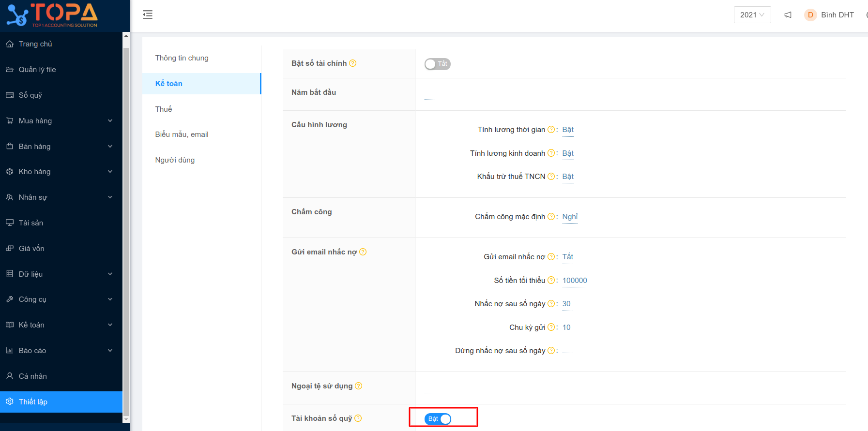Open Quản lý file in the sidebar
The width and height of the screenshot is (868, 431).
click(61, 70)
